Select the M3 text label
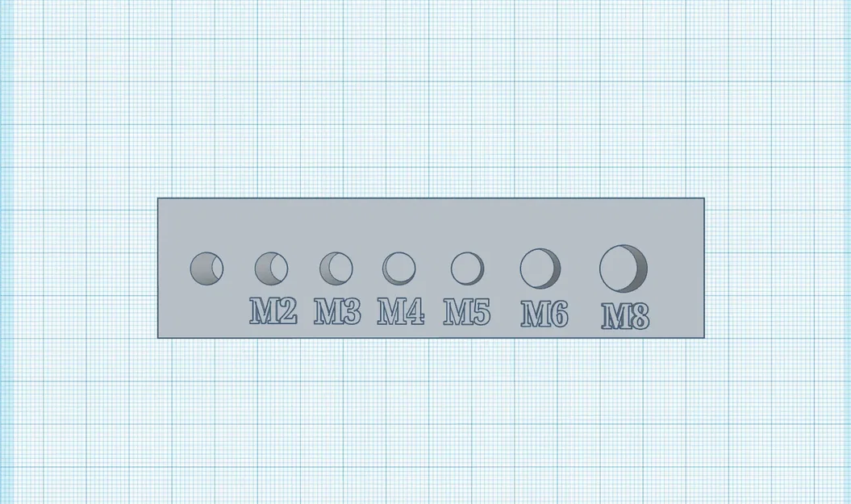This screenshot has width=851, height=504. [337, 311]
